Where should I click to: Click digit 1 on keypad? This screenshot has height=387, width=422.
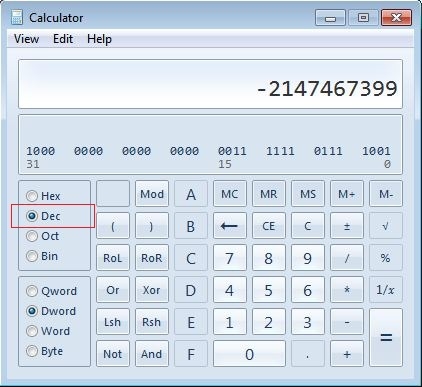(x=230, y=322)
